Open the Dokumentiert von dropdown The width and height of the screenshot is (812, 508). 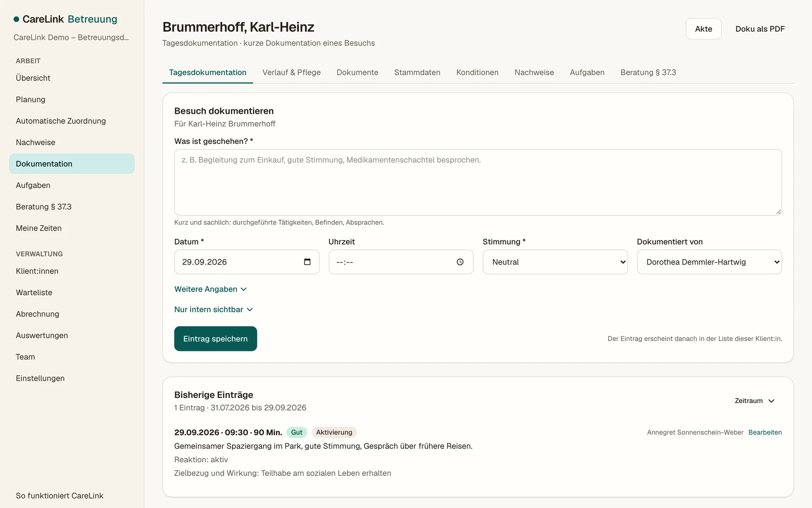[x=709, y=262]
